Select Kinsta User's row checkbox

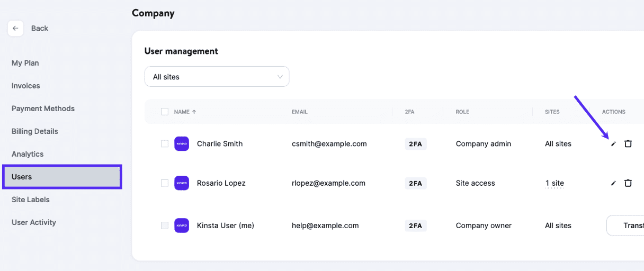point(165,225)
